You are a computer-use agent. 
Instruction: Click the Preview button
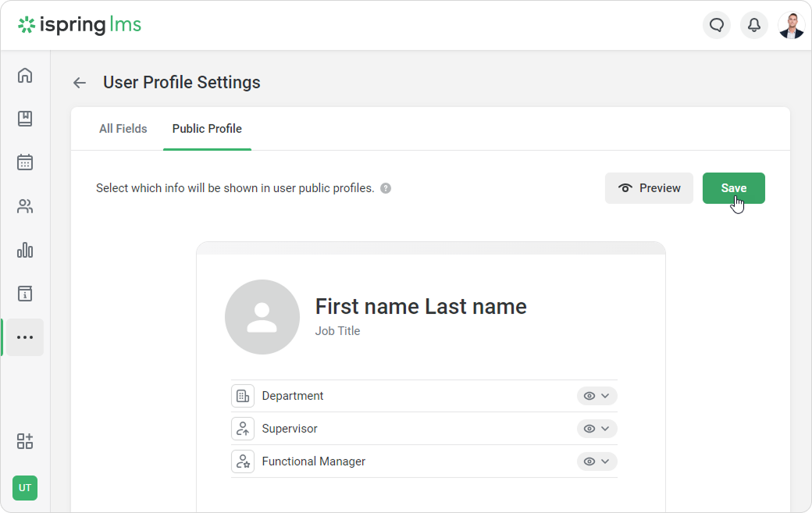coord(649,188)
